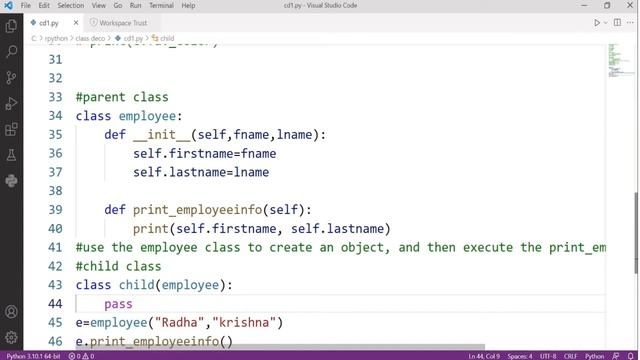This screenshot has width=640, height=360.
Task: Open the Testing flask view
Action: pyautogui.click(x=11, y=155)
